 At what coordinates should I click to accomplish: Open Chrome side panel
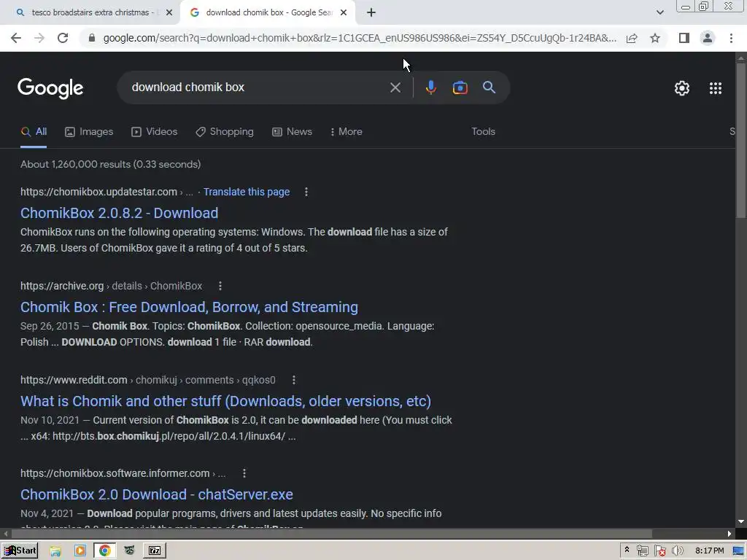tap(684, 38)
